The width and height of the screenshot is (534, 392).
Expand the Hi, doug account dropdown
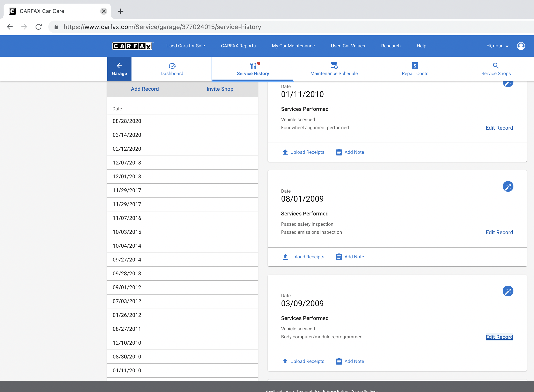click(x=497, y=46)
